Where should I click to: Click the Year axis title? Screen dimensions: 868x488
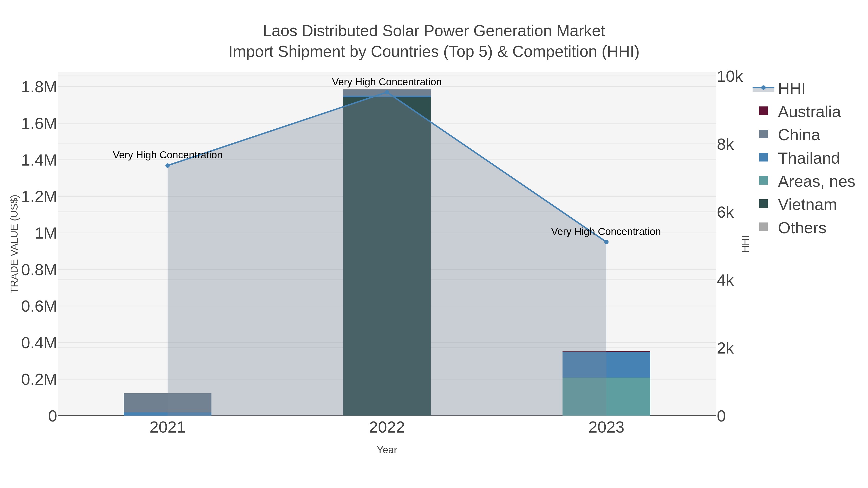click(387, 450)
